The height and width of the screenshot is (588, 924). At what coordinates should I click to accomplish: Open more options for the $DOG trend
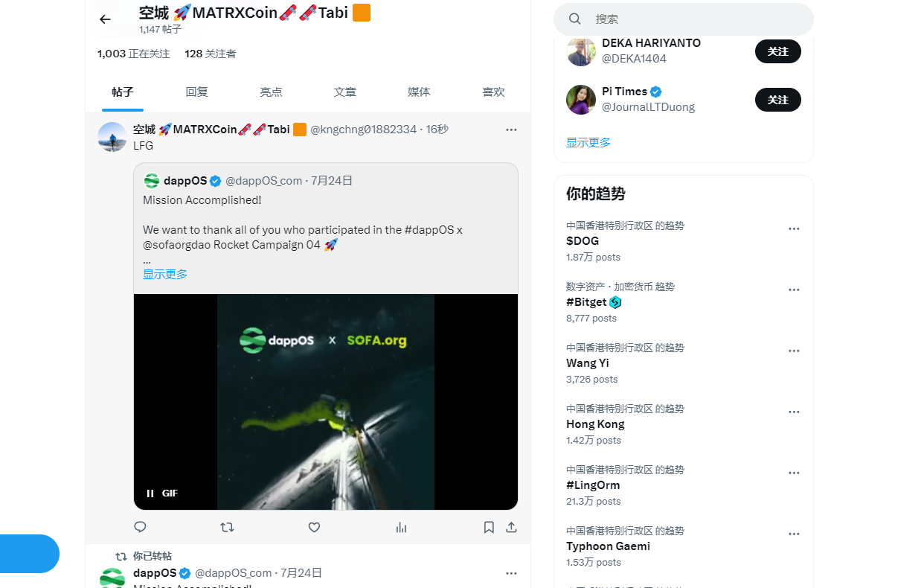pyautogui.click(x=794, y=229)
